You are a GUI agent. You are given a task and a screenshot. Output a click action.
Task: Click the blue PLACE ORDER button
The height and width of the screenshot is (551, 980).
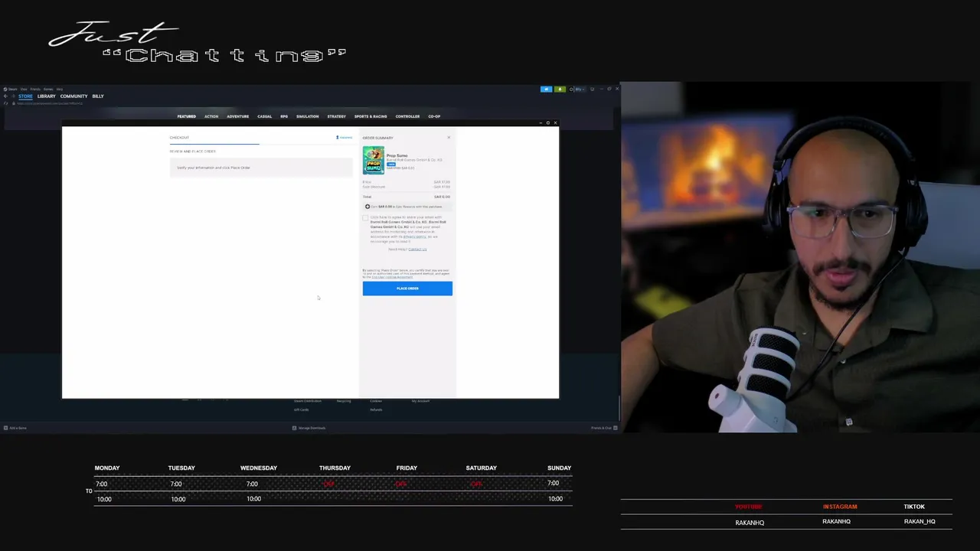click(x=407, y=289)
